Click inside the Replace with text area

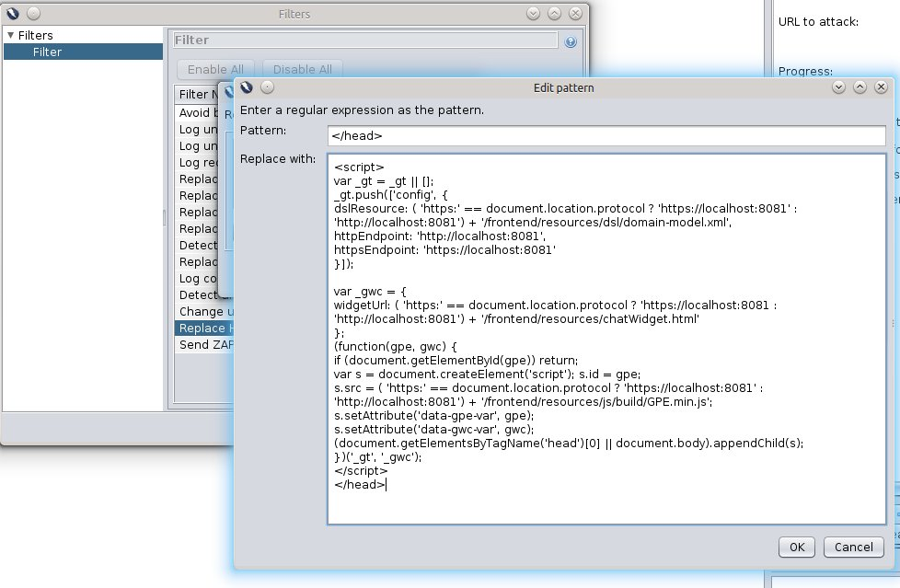[x=606, y=339]
